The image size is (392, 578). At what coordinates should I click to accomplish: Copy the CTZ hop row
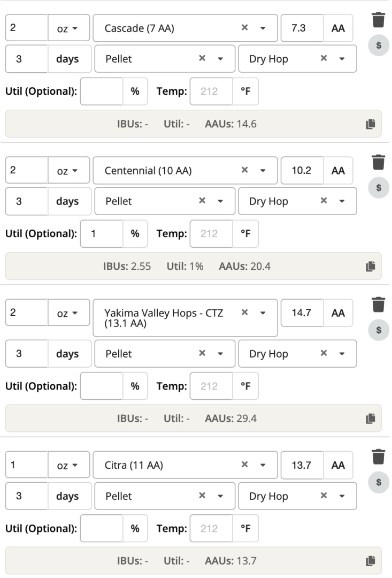370,418
